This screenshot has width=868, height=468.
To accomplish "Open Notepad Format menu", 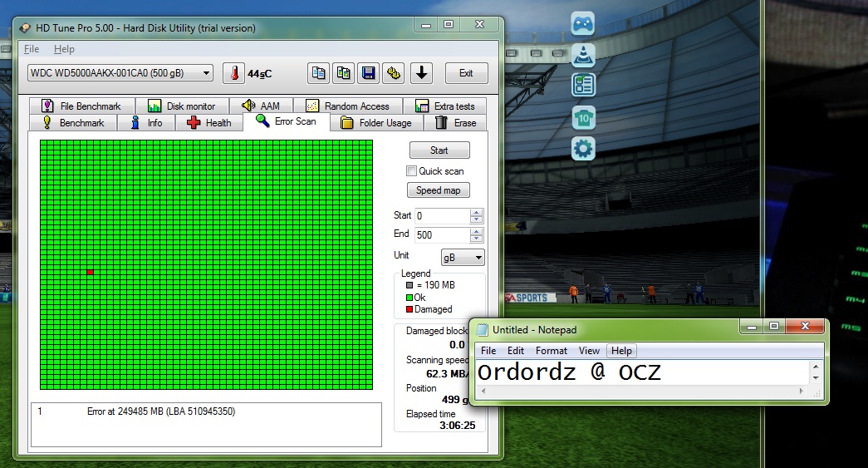I will pyautogui.click(x=552, y=351).
